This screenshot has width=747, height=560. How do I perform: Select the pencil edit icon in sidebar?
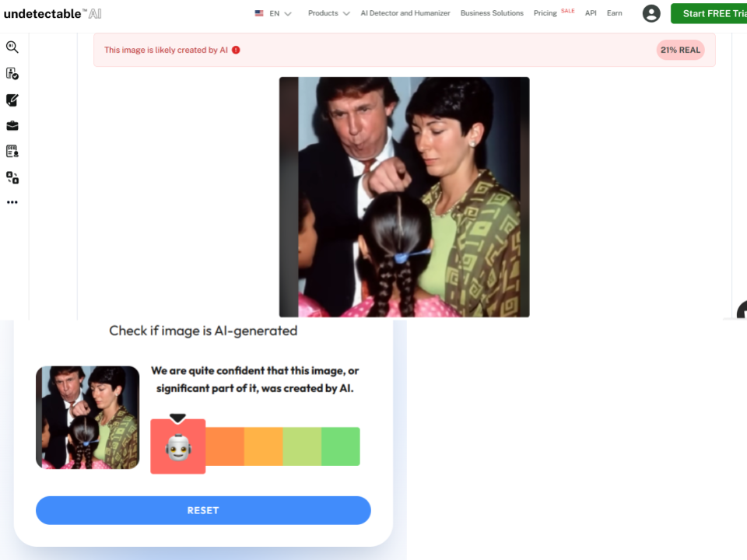pos(12,100)
